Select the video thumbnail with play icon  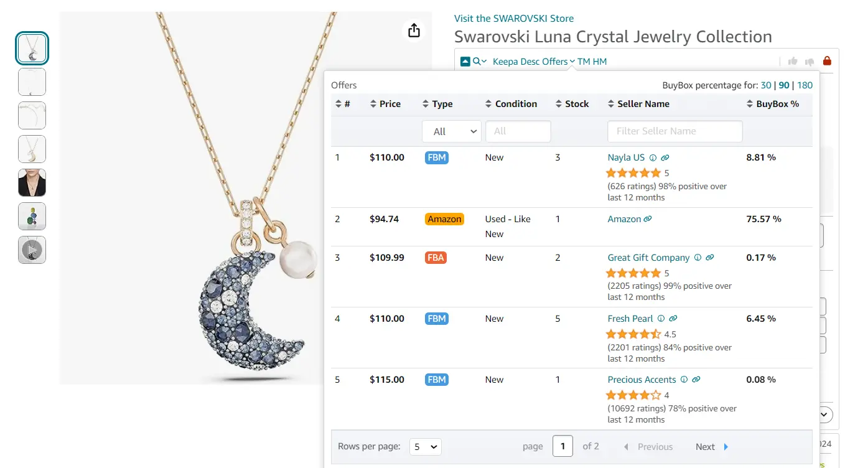tap(32, 250)
